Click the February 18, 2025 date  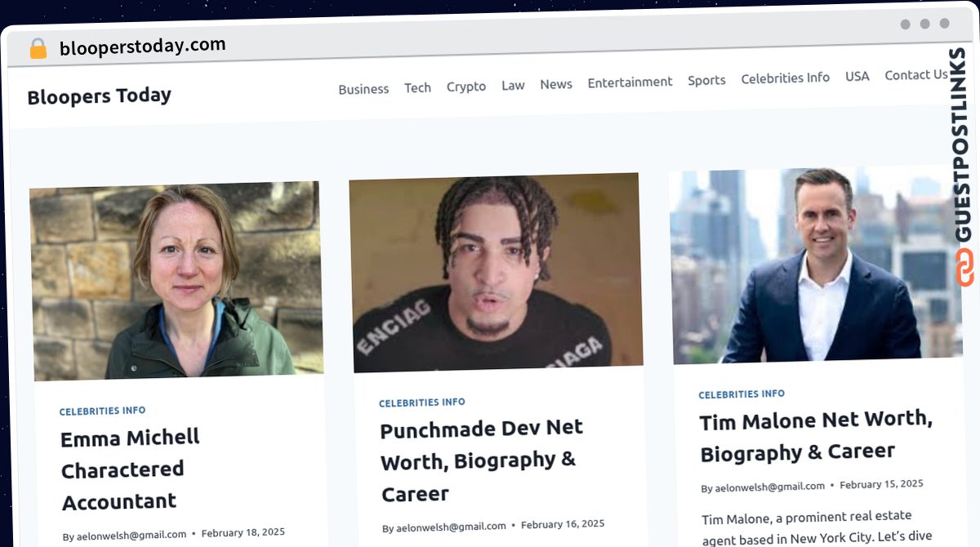(243, 532)
